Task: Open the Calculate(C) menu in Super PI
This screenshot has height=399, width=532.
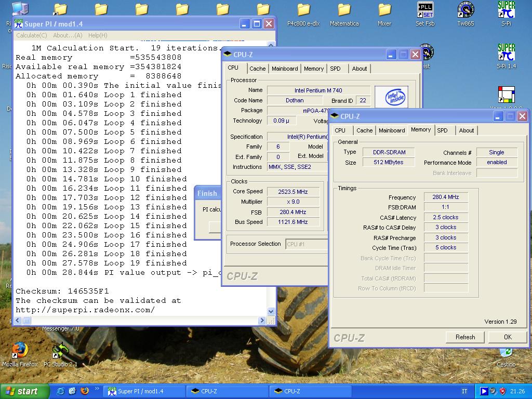Action: point(32,35)
